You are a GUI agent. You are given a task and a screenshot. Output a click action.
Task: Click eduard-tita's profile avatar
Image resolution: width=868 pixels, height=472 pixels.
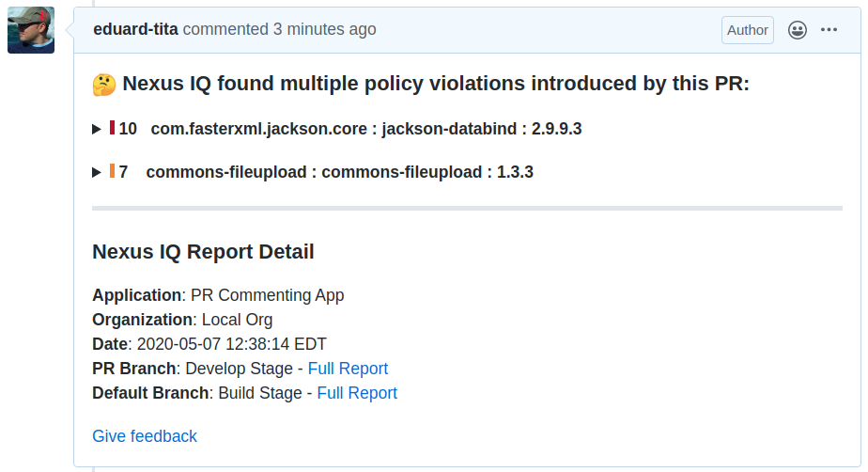(31, 30)
